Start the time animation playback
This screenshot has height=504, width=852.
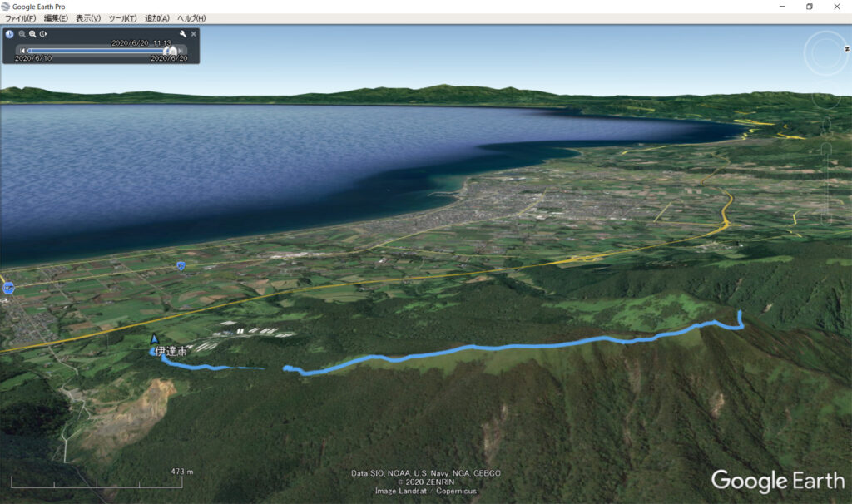[43, 34]
